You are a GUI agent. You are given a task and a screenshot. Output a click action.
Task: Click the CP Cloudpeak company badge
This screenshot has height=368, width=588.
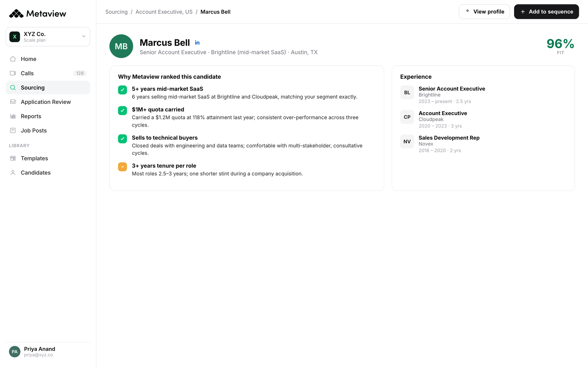407,117
